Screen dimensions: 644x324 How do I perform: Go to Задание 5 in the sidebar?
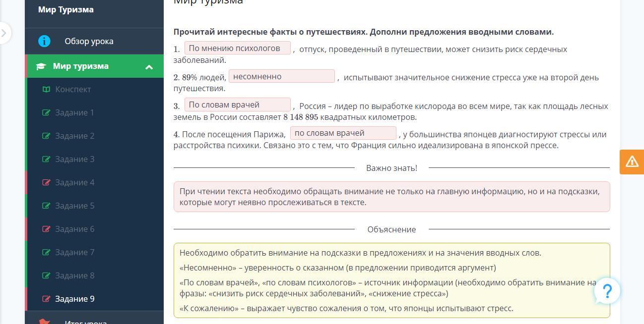click(74, 206)
